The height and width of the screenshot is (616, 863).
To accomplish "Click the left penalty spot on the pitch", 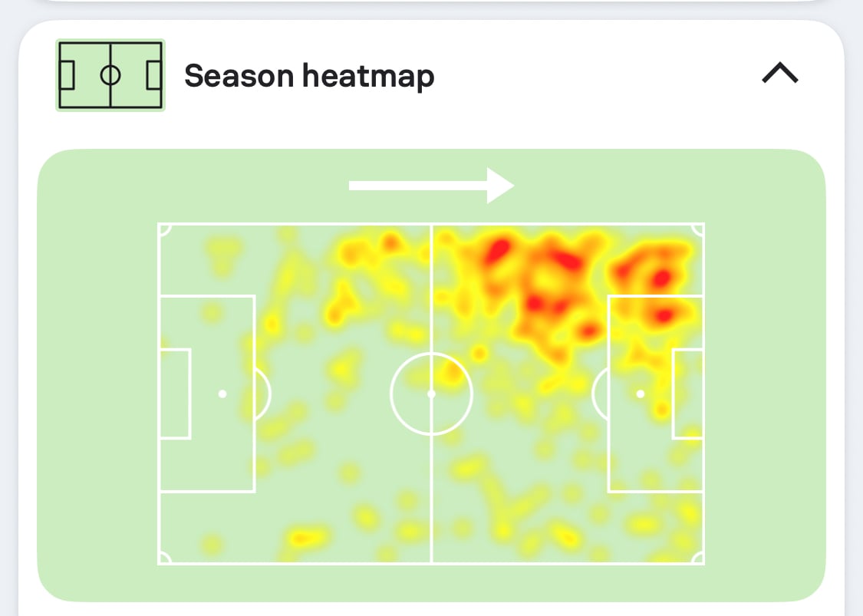I will pos(222,394).
